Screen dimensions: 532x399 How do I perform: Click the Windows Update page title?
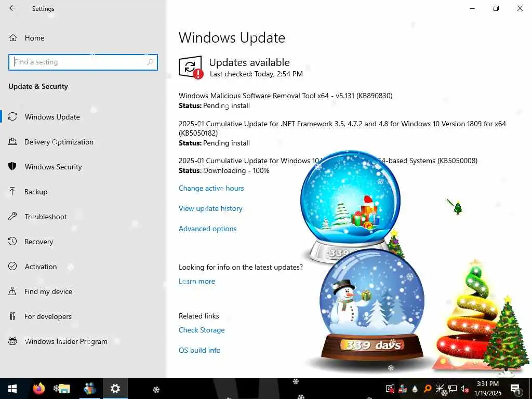(x=232, y=37)
